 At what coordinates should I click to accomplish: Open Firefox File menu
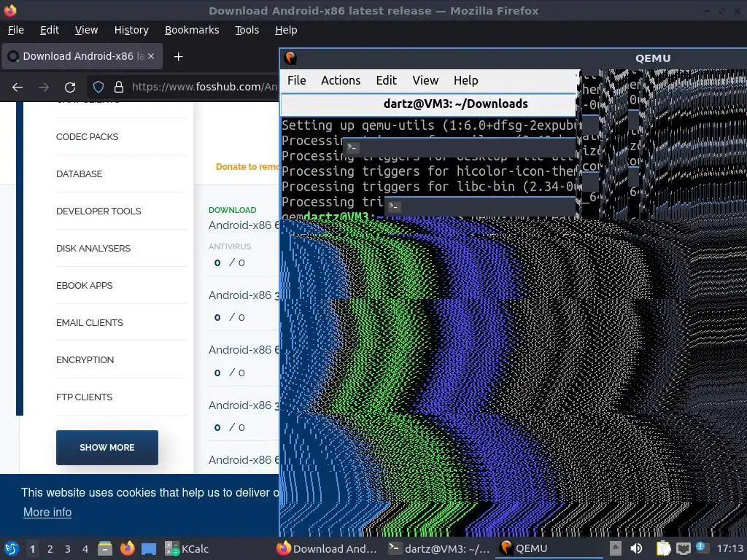coord(16,30)
